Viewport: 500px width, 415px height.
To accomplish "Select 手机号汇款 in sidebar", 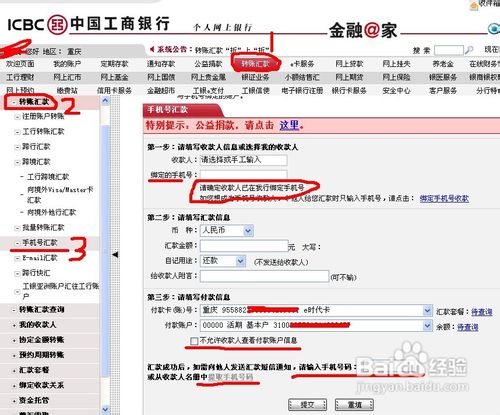I will pyautogui.click(x=40, y=243).
